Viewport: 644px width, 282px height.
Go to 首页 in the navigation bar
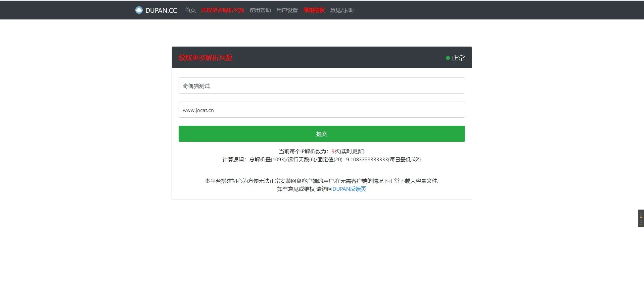point(190,10)
